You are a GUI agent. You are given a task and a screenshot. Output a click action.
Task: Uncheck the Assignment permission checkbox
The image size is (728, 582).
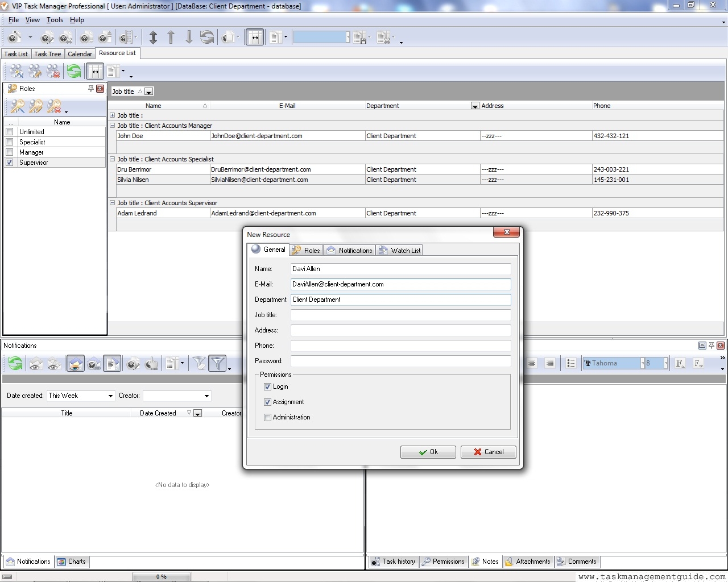coord(267,402)
